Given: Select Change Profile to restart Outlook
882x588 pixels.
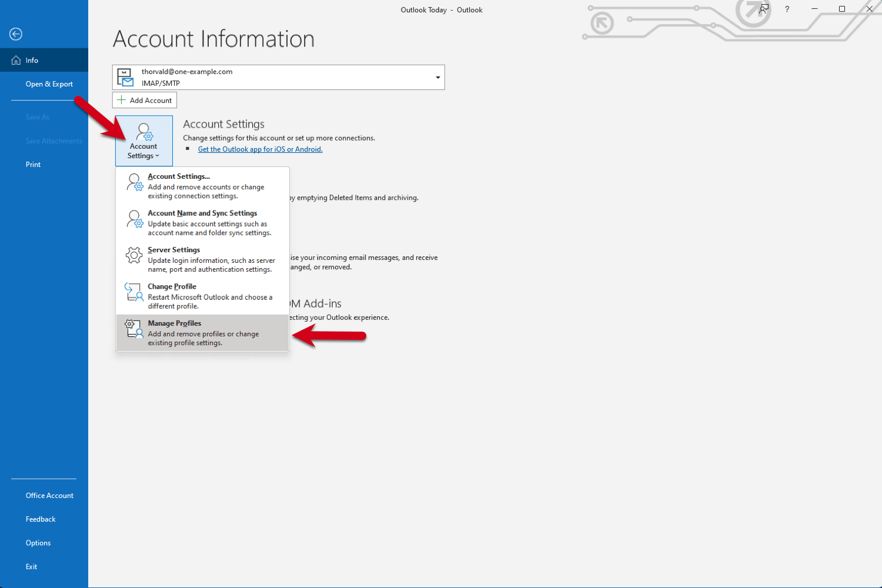Looking at the screenshot, I should point(172,286).
